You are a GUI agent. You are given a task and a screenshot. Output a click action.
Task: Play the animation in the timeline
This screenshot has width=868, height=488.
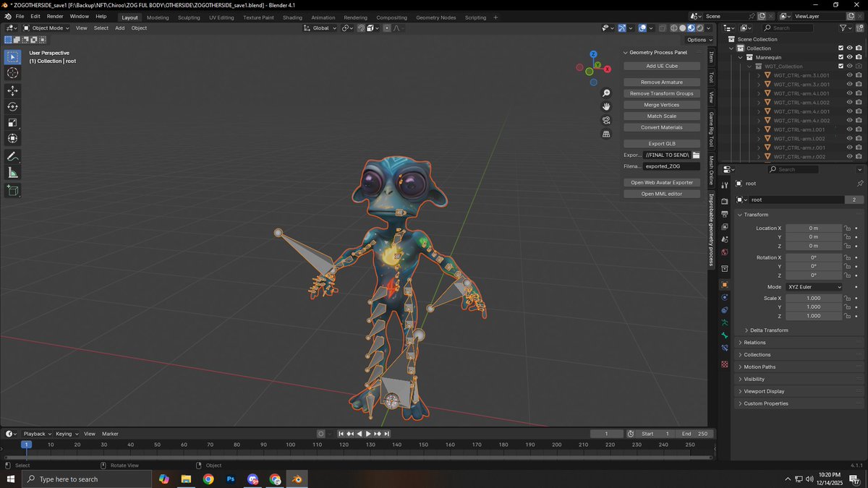point(368,434)
